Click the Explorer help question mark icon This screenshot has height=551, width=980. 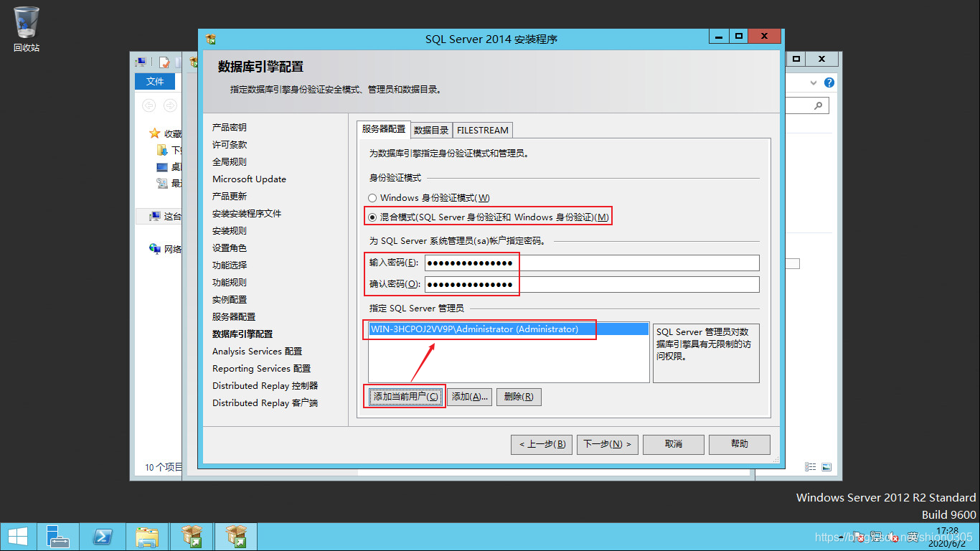[x=829, y=83]
